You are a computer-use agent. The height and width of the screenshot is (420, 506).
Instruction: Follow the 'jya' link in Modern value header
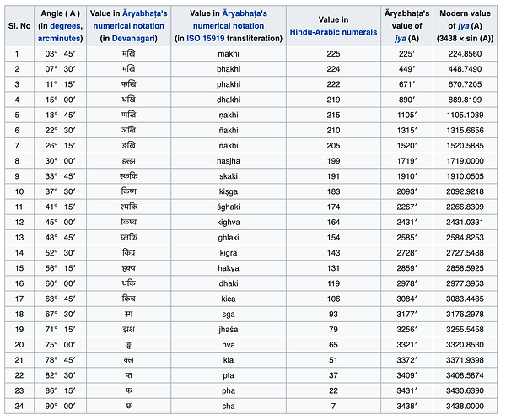(x=463, y=26)
